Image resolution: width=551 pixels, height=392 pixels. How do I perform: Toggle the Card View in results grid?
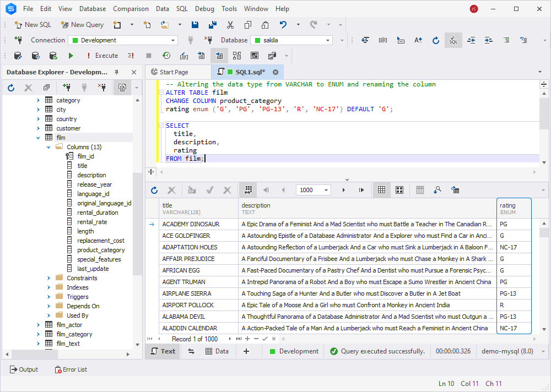coord(401,190)
